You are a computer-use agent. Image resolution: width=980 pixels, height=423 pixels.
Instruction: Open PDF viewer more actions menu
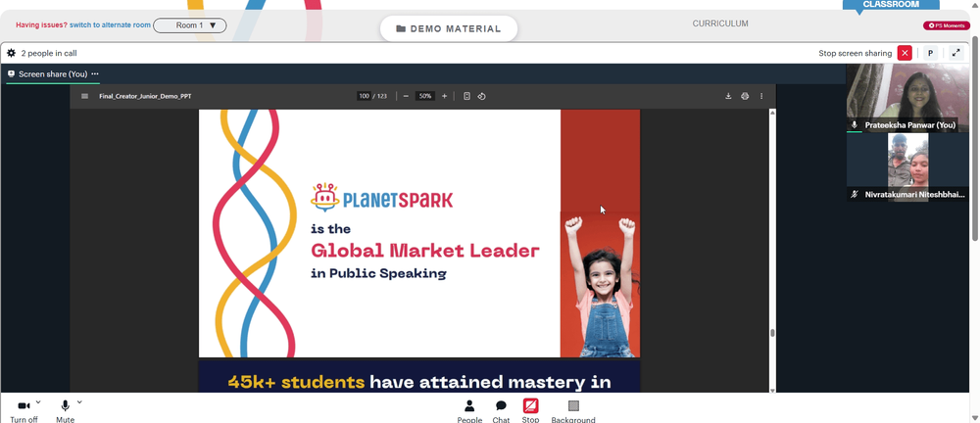pyautogui.click(x=761, y=96)
